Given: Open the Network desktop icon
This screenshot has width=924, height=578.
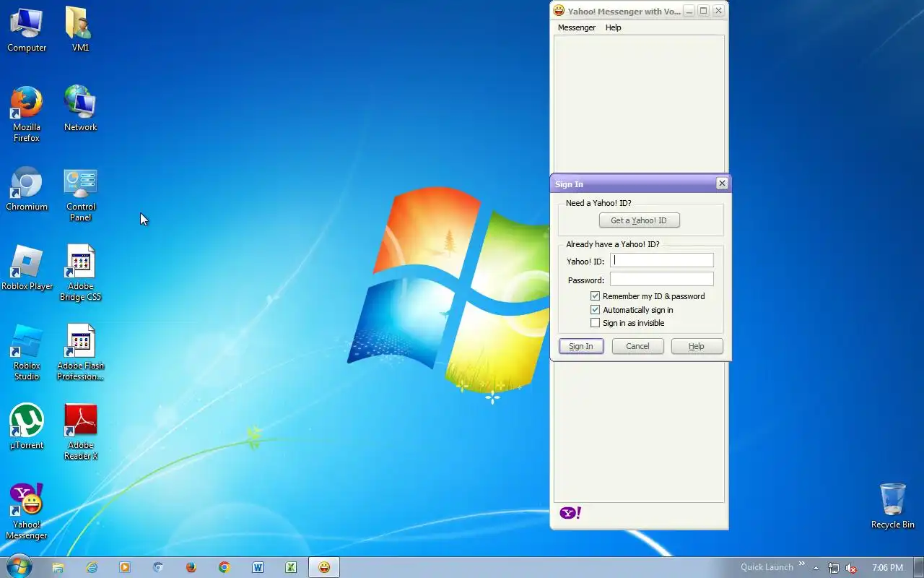Looking at the screenshot, I should (x=80, y=108).
